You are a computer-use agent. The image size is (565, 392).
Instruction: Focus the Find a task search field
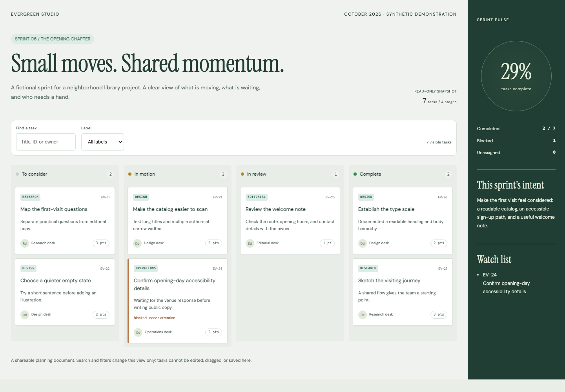46,142
